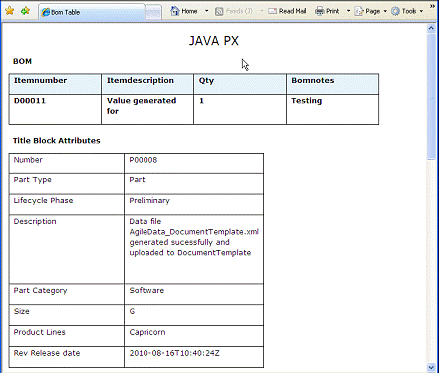Viewport: 439px width, 373px height.
Task: Expand the Home dropdown arrow
Action: (207, 11)
